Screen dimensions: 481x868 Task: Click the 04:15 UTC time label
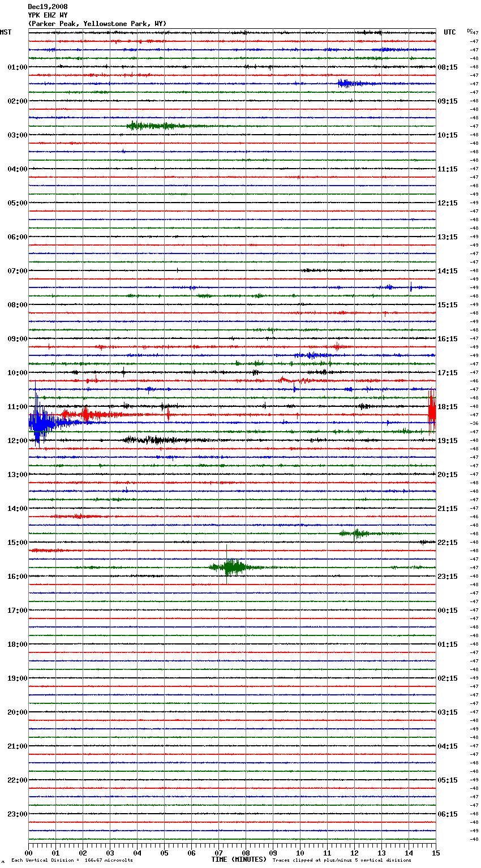tap(448, 746)
